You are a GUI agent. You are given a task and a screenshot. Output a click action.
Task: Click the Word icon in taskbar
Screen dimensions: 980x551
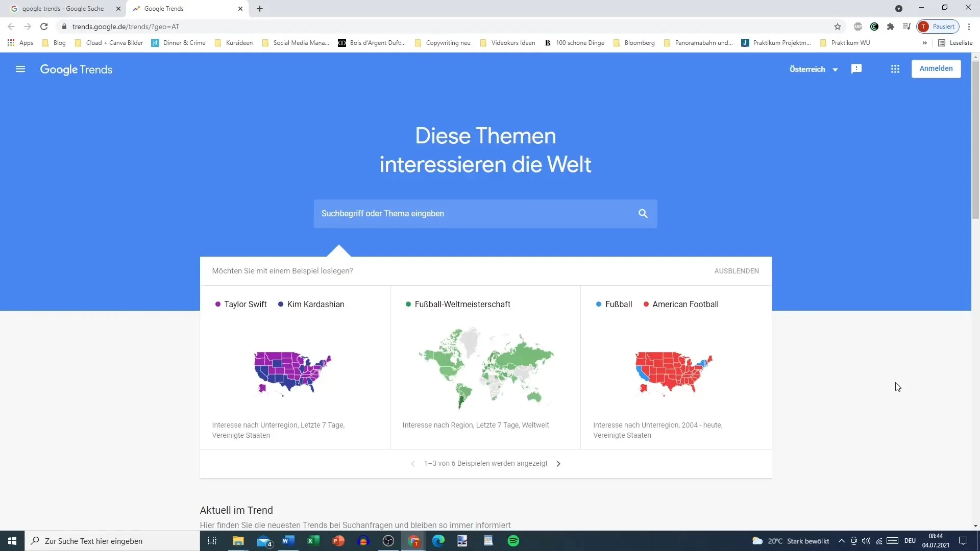287,541
